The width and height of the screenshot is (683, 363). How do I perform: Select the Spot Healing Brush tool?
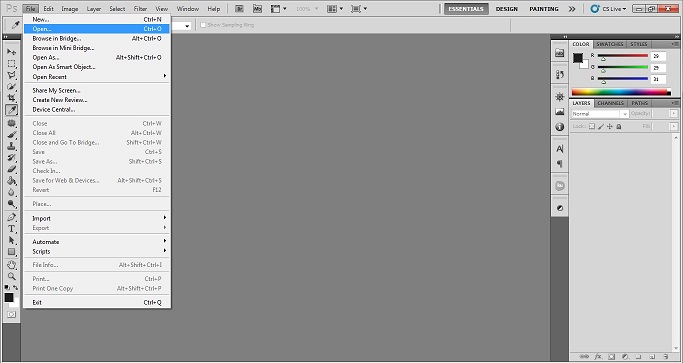[x=11, y=123]
